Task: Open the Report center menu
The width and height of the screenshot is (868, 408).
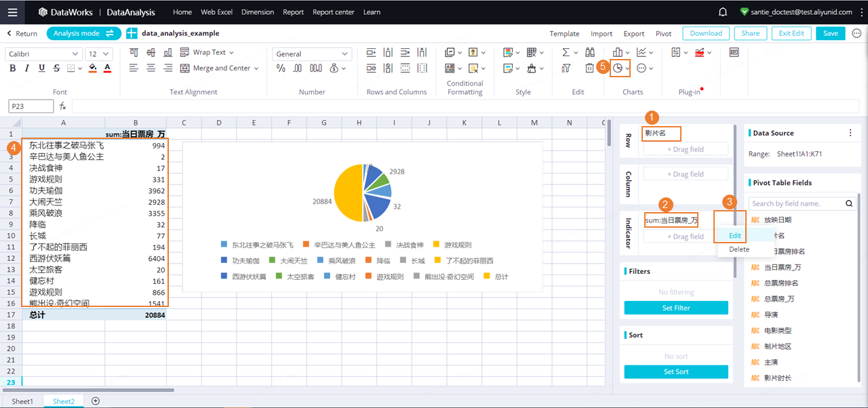Action: coord(334,12)
